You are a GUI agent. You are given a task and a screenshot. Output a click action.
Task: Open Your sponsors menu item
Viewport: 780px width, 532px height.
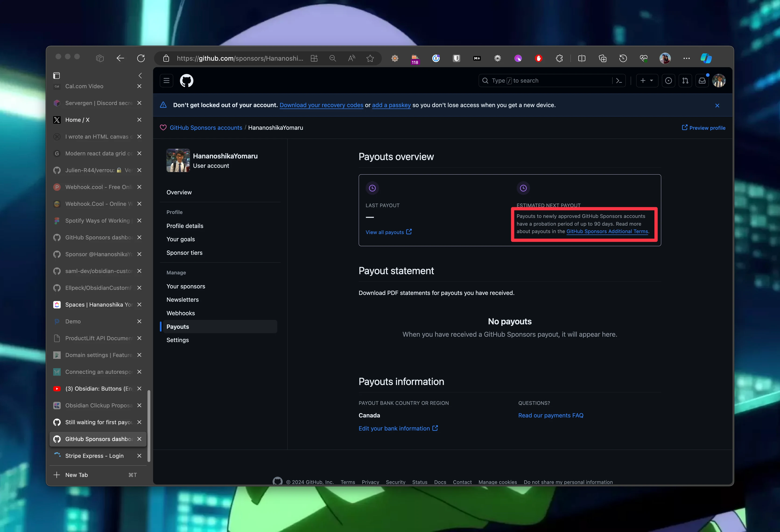(x=186, y=286)
